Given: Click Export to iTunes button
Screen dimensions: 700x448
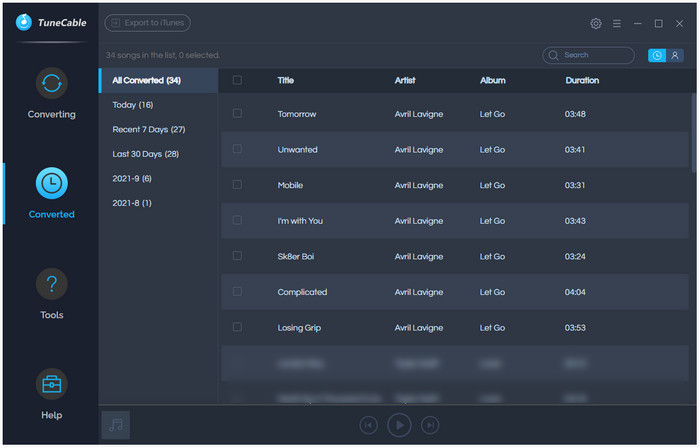Looking at the screenshot, I should coord(148,23).
